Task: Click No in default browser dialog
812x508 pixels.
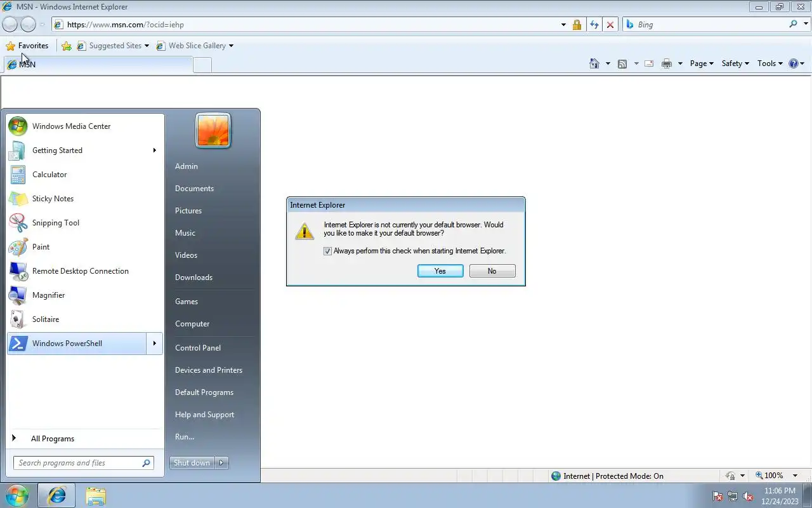Action: pos(492,271)
